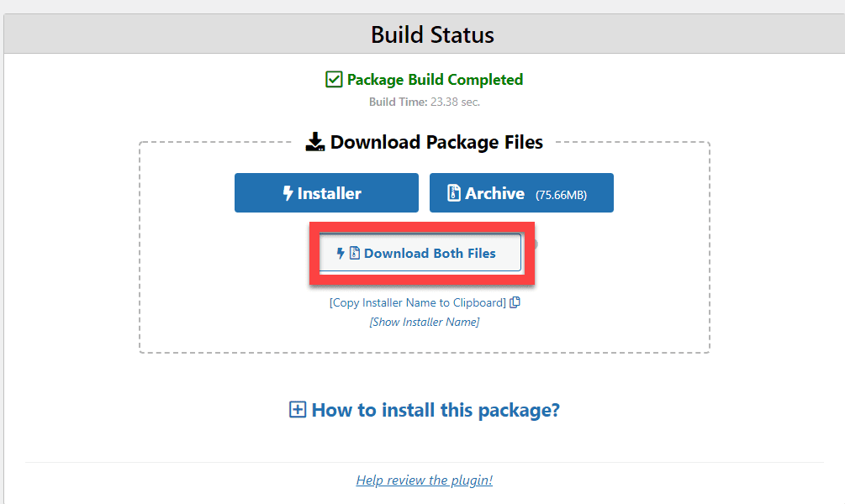The image size is (845, 504).
Task: Click the Package Build Completed text
Action: click(x=435, y=80)
